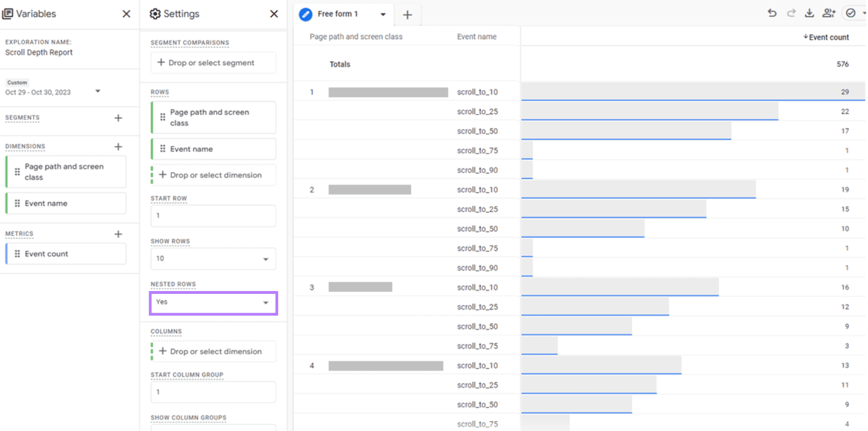Screen dimensions: 868x431
Task: Share exploration with add-users icon
Action: click(x=828, y=13)
